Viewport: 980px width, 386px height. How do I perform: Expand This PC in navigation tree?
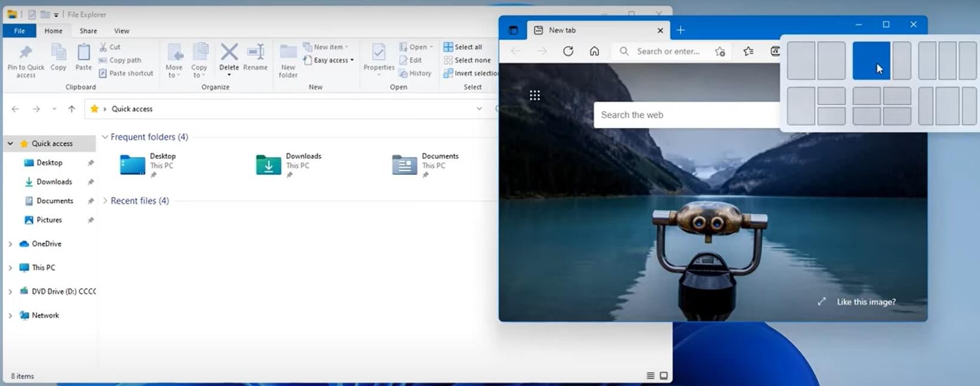coord(10,268)
